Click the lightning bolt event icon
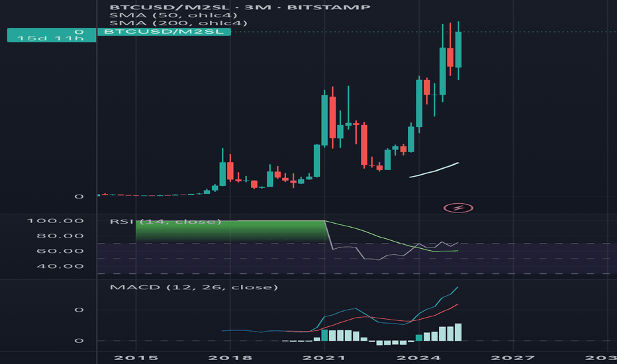Image resolution: width=617 pixels, height=364 pixels. coord(458,208)
